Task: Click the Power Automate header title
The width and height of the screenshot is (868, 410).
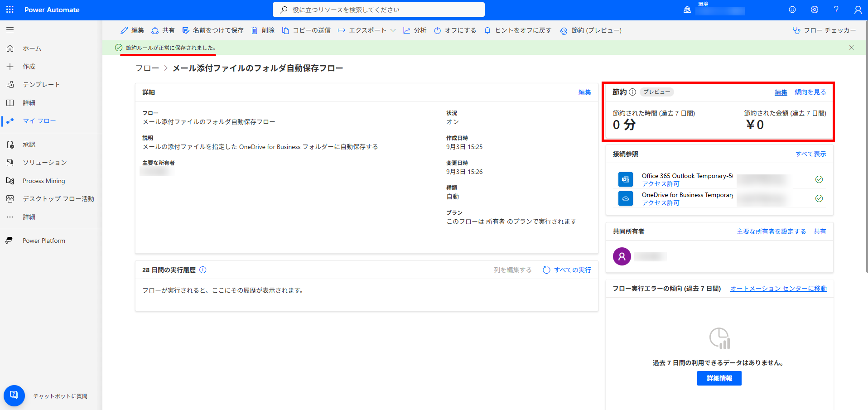Action: [52, 10]
